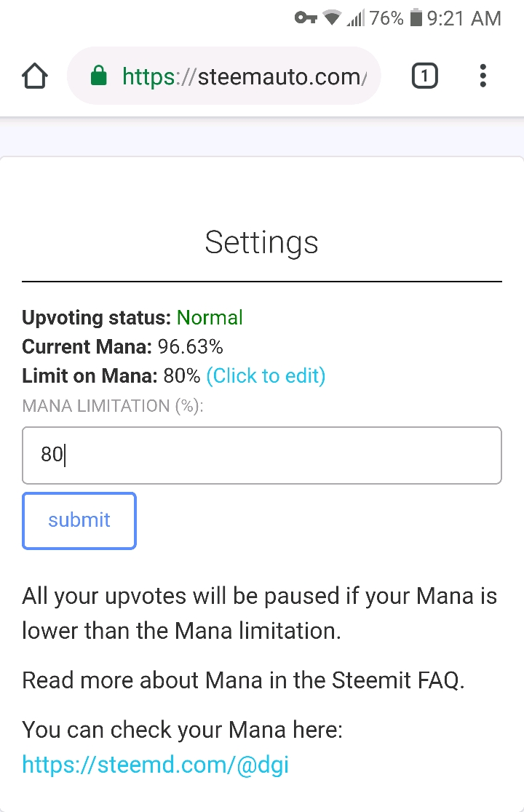Click the Settings heading
Screen dimensions: 524x812
click(261, 242)
